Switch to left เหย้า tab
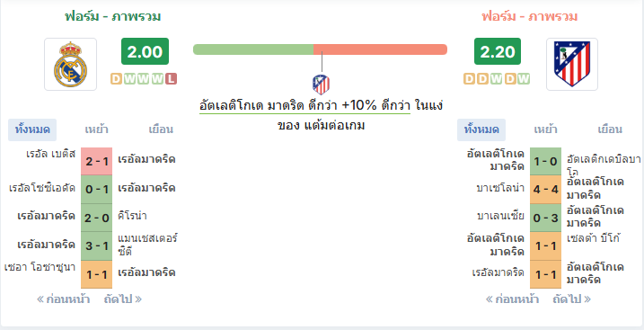 coord(96,129)
